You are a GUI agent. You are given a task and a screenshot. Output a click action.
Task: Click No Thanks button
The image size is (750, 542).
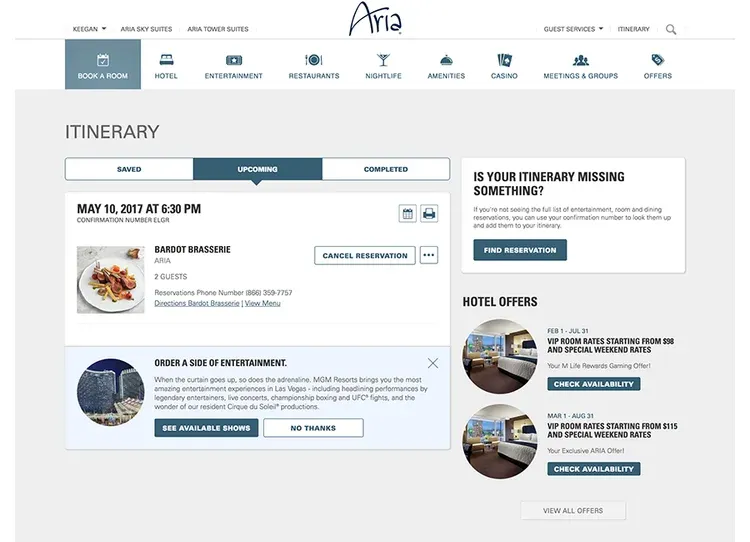313,428
